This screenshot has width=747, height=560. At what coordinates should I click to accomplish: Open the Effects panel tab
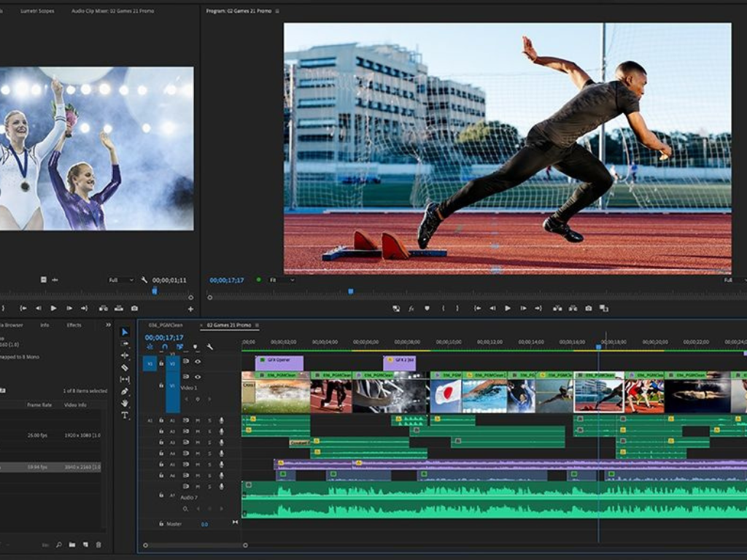[74, 325]
